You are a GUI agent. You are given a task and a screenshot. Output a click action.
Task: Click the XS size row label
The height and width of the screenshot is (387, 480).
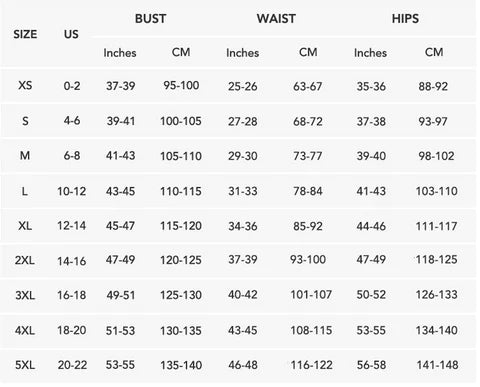(x=25, y=85)
